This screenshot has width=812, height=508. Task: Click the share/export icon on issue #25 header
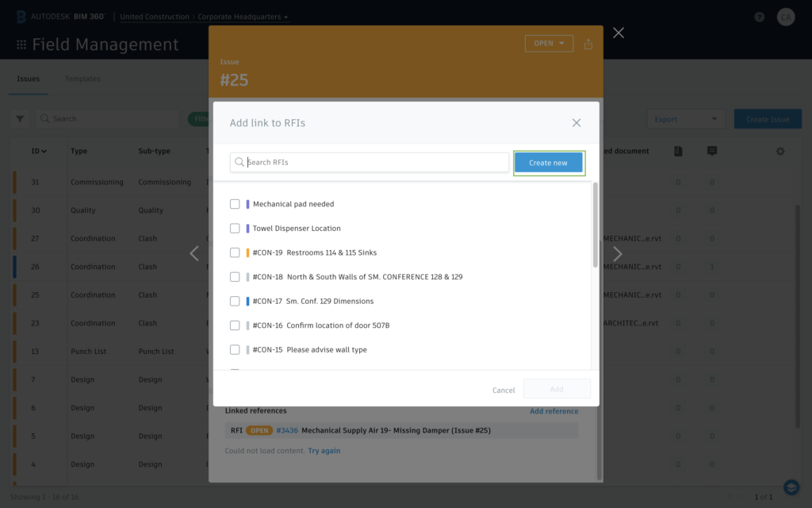pyautogui.click(x=588, y=44)
